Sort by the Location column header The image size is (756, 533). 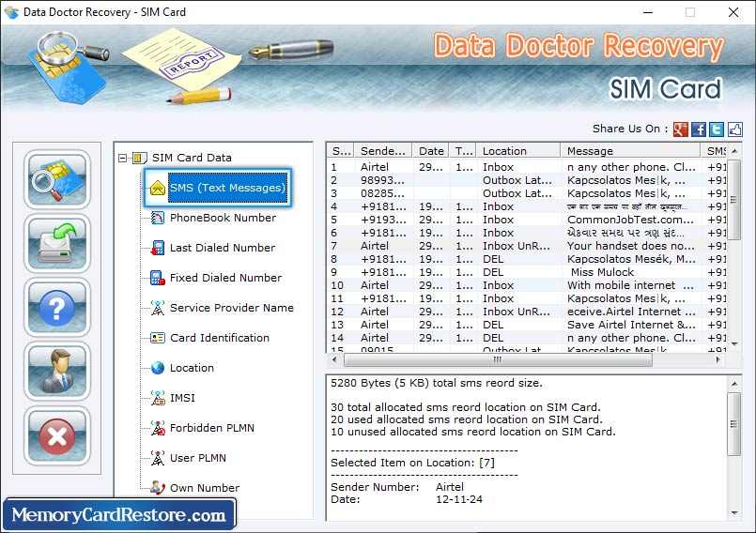click(x=518, y=151)
